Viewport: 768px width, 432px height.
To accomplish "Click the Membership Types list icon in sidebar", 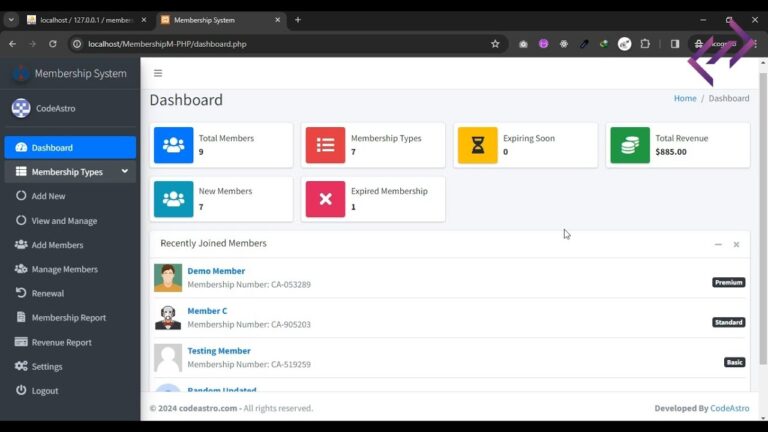I will (x=21, y=171).
